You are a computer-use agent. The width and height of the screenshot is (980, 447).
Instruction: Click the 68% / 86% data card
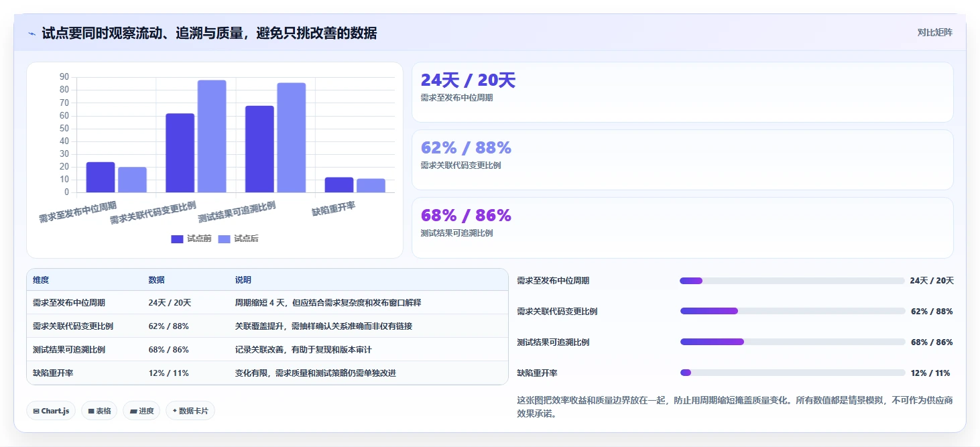tap(682, 227)
